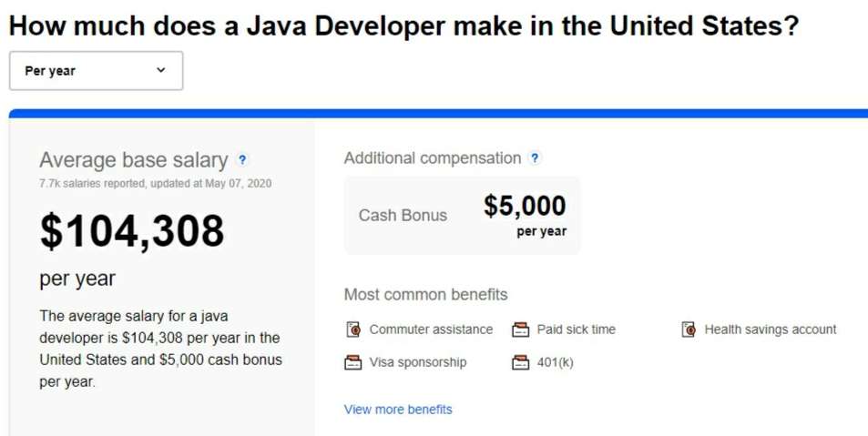
Task: Click the Health savings account icon
Action: tap(689, 330)
